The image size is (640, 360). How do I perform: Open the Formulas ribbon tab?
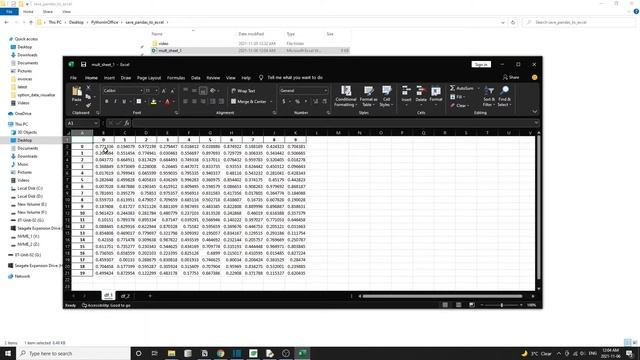click(x=176, y=78)
